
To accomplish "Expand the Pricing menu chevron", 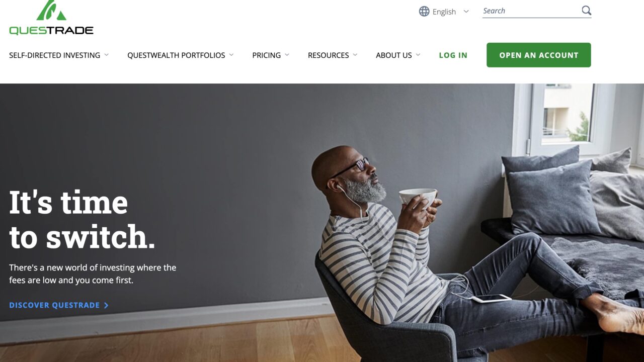I will [287, 55].
